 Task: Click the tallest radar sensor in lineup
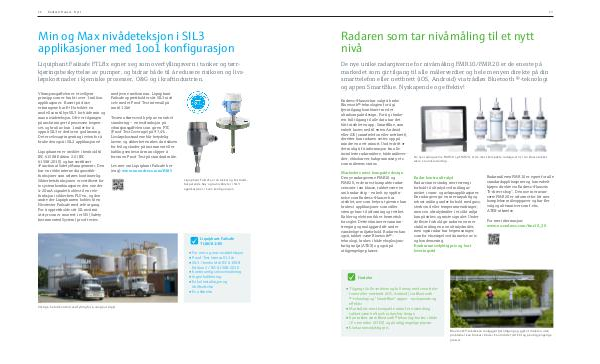click(496, 120)
